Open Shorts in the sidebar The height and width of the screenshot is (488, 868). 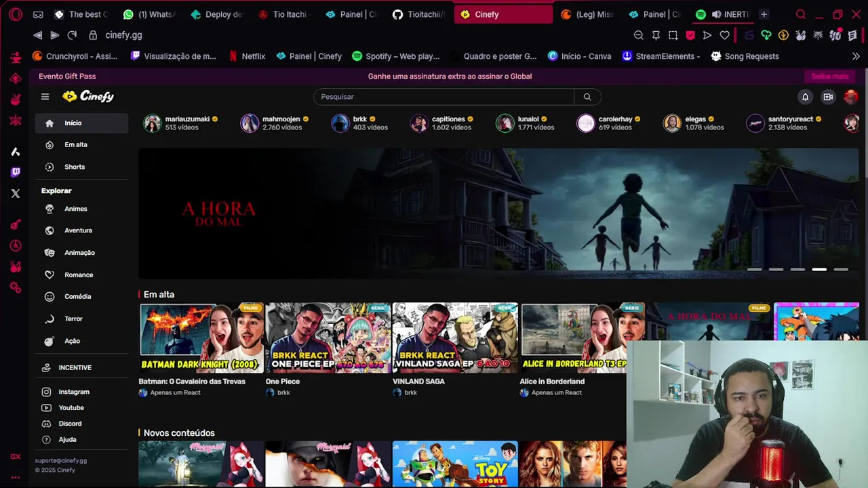coord(81,167)
